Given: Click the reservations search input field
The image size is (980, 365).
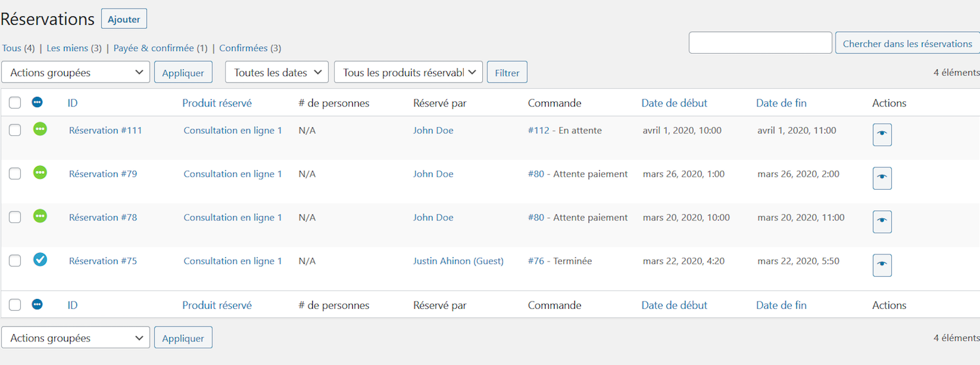Looking at the screenshot, I should [x=760, y=43].
